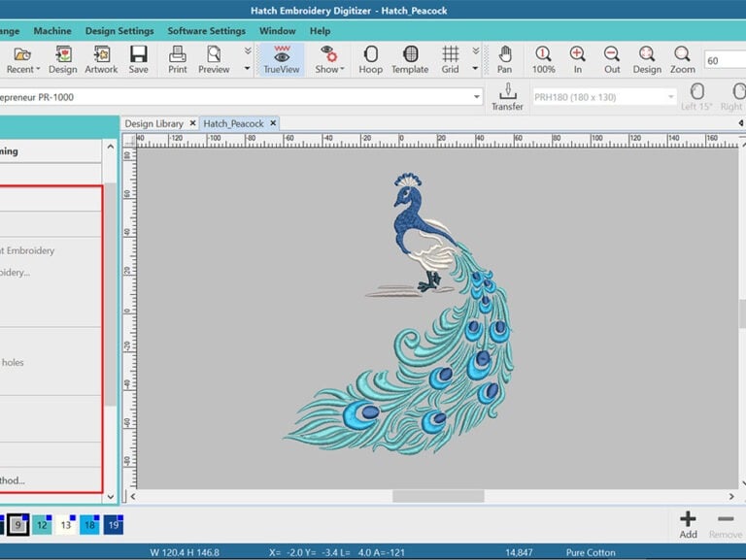Click the stitch count 14,847 in status bar
Image resolution: width=746 pixels, height=560 pixels.
click(x=519, y=552)
